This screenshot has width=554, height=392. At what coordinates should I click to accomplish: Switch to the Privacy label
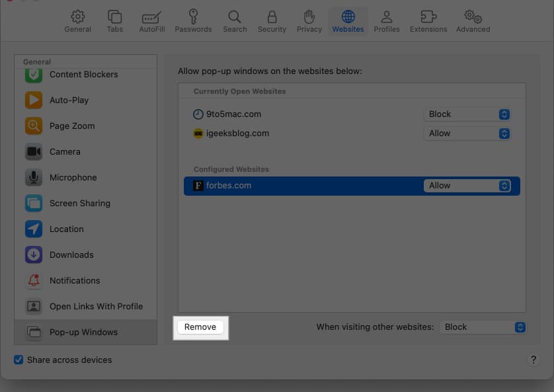(309, 29)
